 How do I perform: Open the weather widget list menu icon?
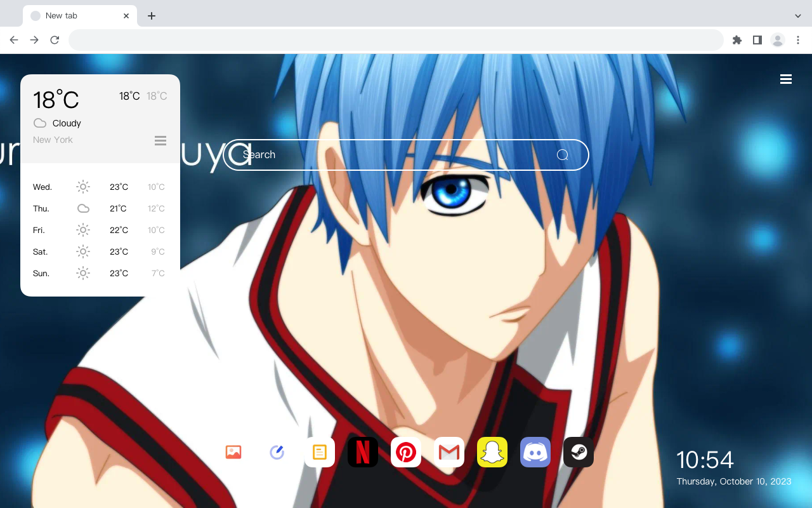tap(160, 140)
